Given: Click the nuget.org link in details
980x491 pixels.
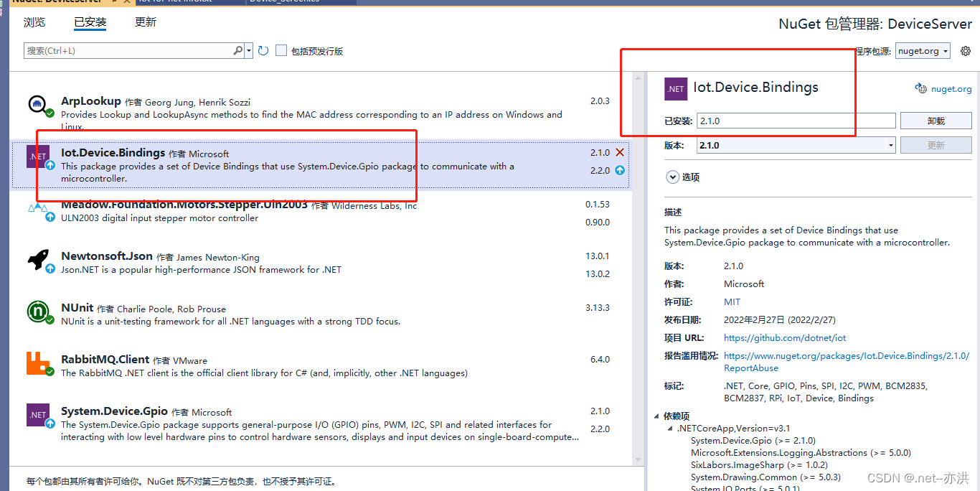Looking at the screenshot, I should pos(951,89).
